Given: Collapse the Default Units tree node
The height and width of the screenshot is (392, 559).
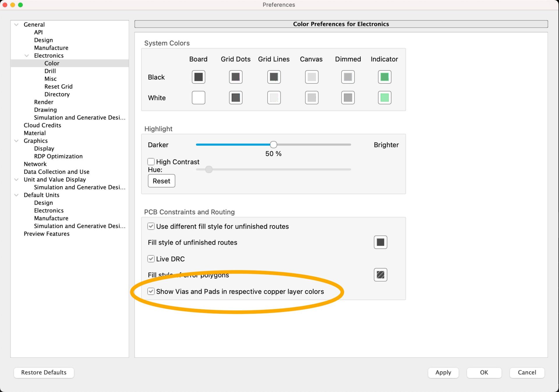Looking at the screenshot, I should coord(17,195).
